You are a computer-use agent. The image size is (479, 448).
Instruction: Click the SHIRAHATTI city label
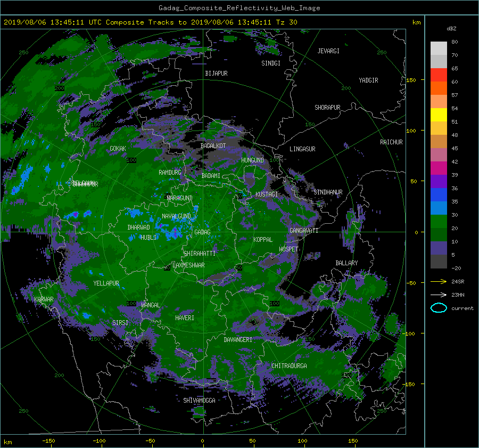coord(200,254)
